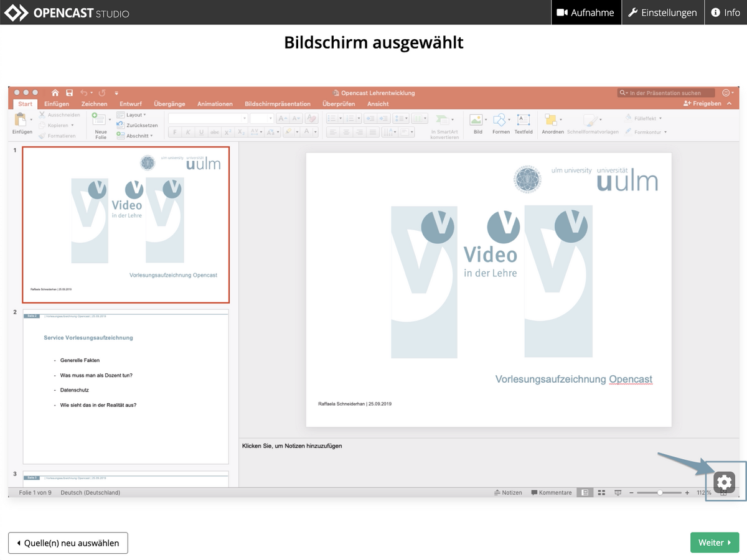Toggle italic K formatting button

click(x=189, y=132)
